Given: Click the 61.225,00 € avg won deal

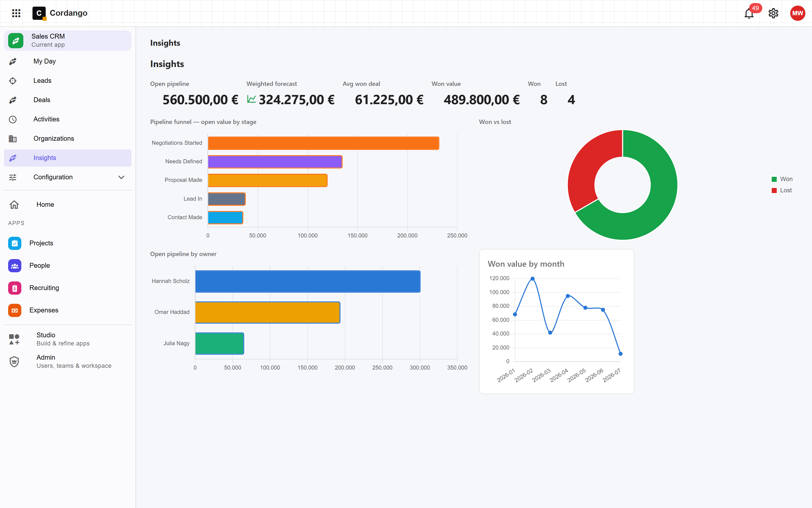Looking at the screenshot, I should tap(389, 100).
